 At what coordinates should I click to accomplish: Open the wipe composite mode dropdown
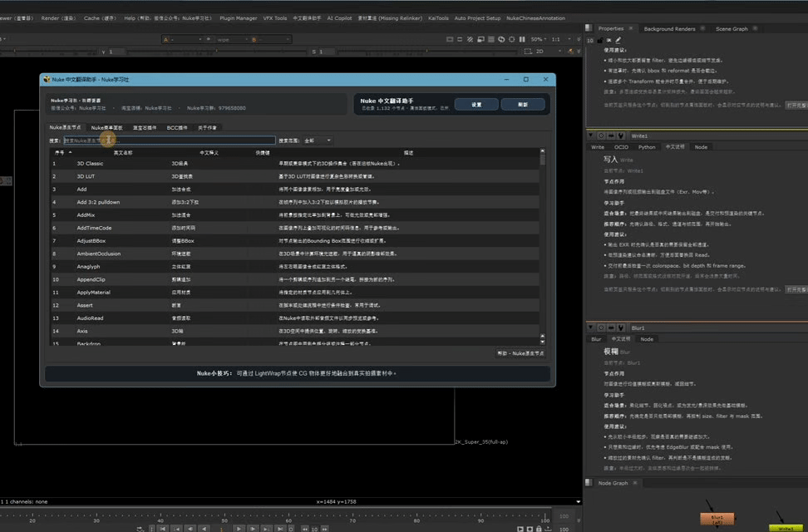click(231, 40)
